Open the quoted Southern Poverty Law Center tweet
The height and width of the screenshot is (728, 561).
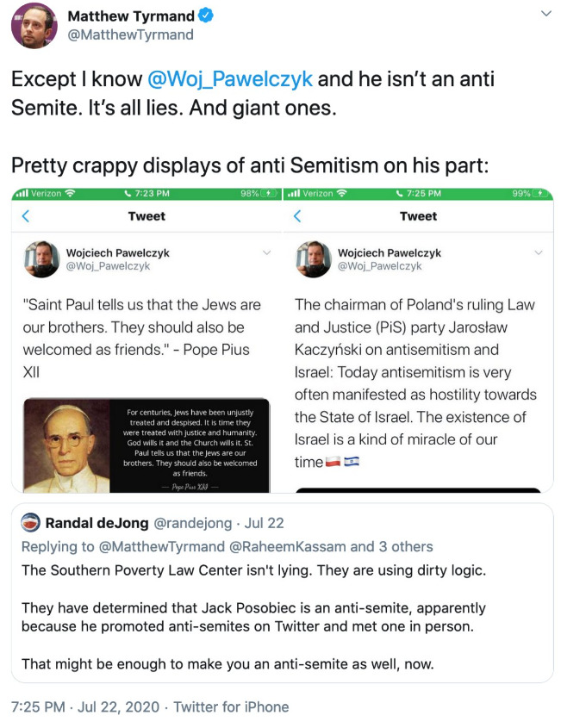point(282,593)
